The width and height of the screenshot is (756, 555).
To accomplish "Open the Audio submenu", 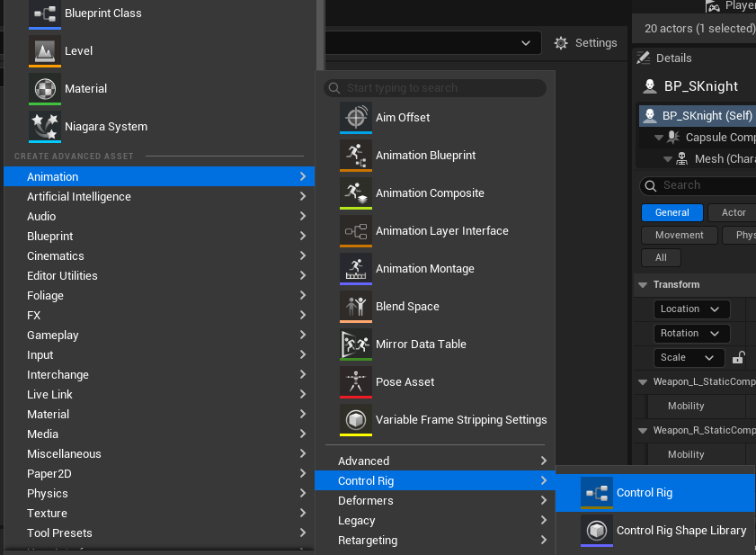I will 159,216.
